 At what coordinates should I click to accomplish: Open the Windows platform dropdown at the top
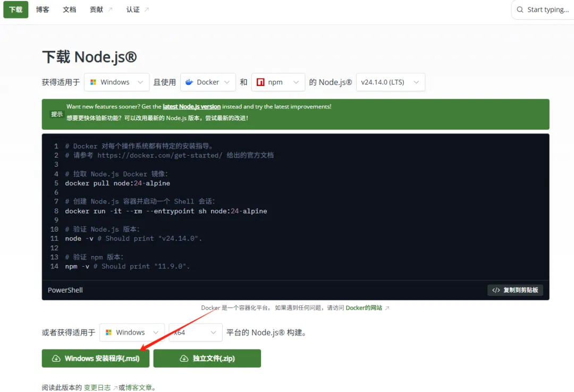[x=116, y=82]
